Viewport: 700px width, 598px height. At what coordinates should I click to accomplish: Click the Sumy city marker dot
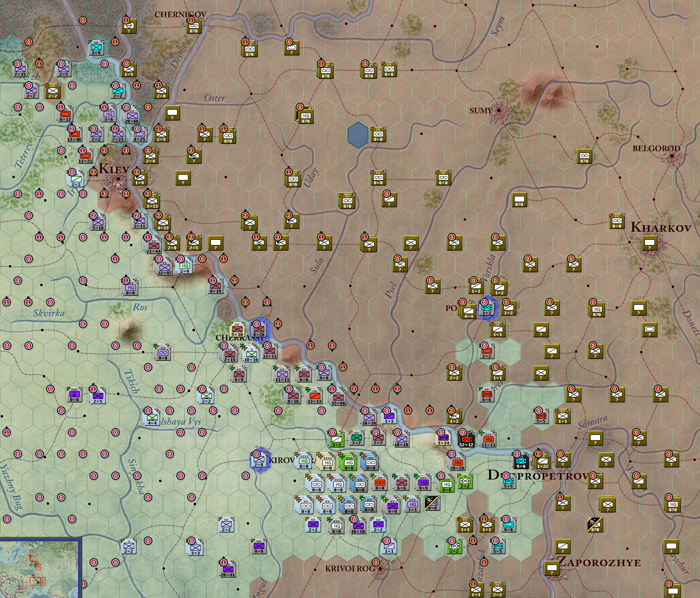click(499, 111)
